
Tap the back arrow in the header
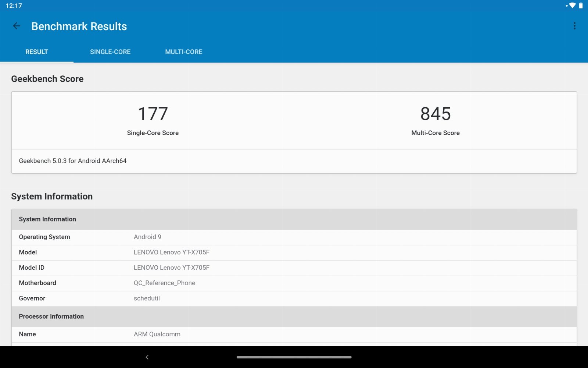tap(17, 26)
